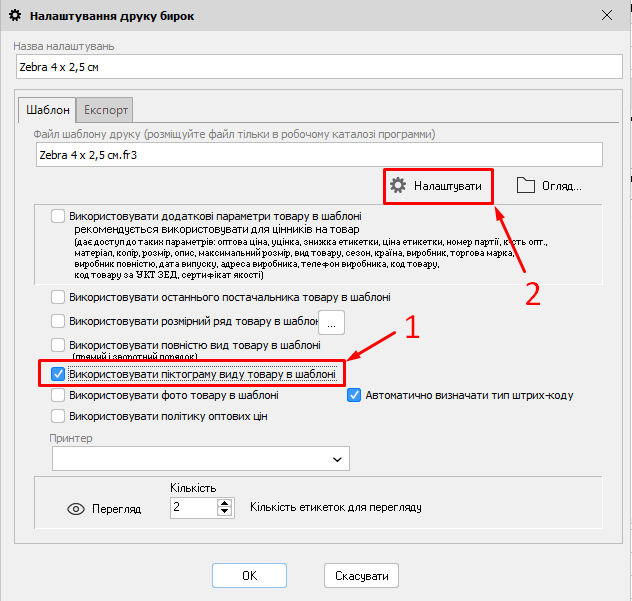Switch to the Експорт tab
This screenshot has height=601, width=632.
105,110
